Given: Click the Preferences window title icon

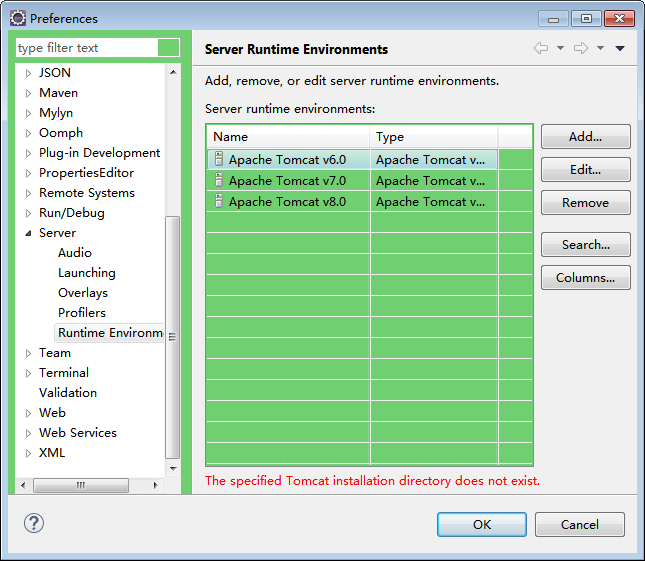Looking at the screenshot, I should point(18,18).
